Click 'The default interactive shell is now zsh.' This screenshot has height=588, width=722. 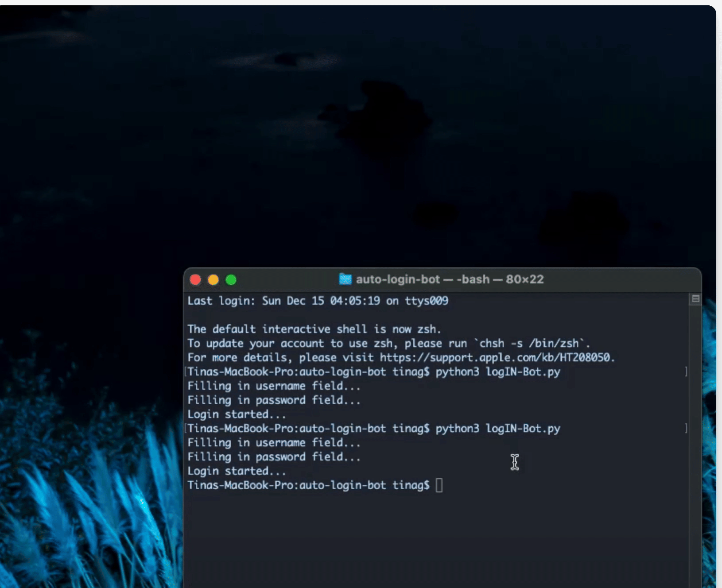click(x=314, y=329)
